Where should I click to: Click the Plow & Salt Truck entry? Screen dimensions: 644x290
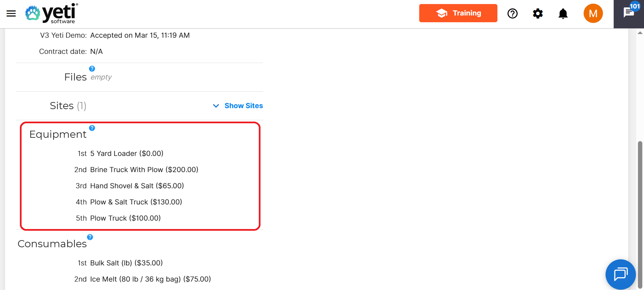click(136, 202)
